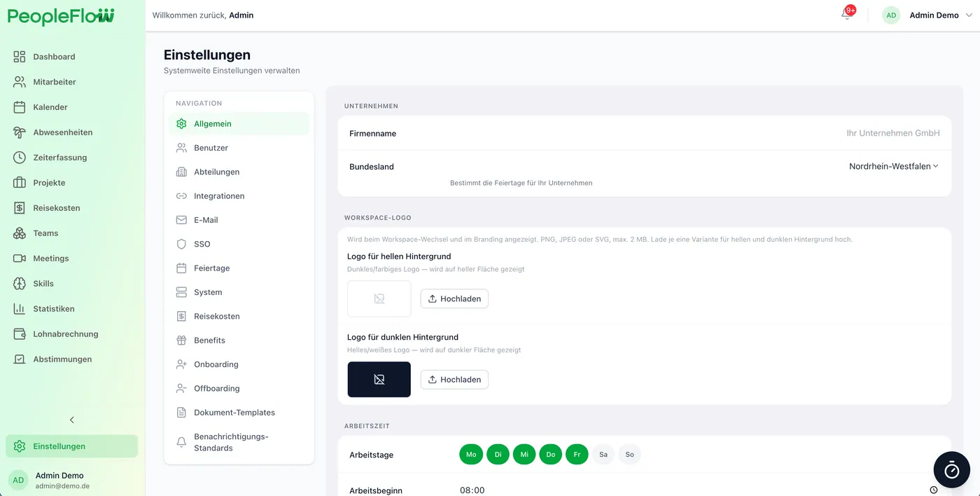Click the Zeiterfassung clock icon
The height and width of the screenshot is (496, 980).
coord(20,158)
